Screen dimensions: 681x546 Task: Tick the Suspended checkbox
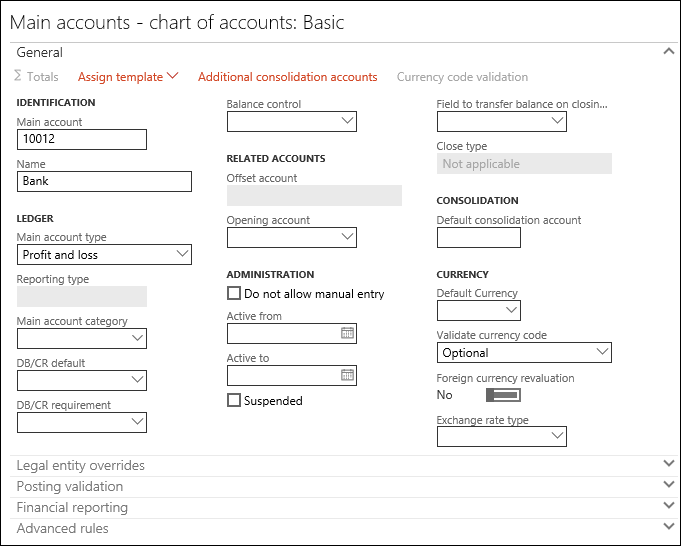click(x=234, y=401)
